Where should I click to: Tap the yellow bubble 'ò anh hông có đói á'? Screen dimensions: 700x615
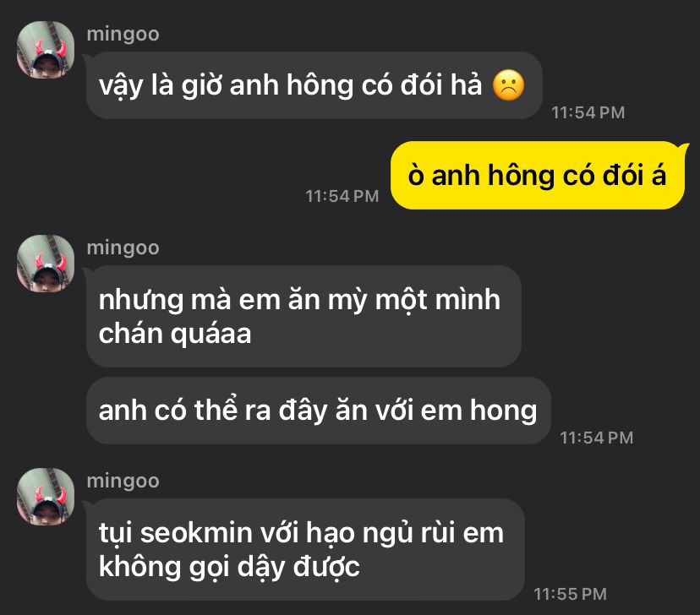click(x=538, y=175)
